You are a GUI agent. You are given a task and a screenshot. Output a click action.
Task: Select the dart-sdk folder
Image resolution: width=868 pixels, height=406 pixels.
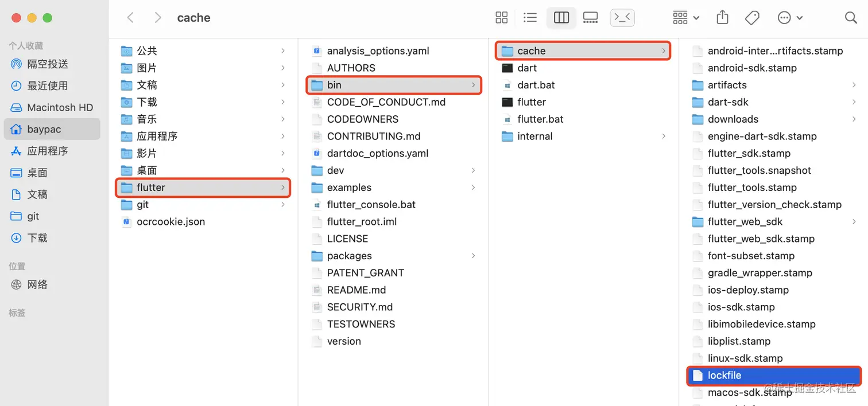[728, 102]
